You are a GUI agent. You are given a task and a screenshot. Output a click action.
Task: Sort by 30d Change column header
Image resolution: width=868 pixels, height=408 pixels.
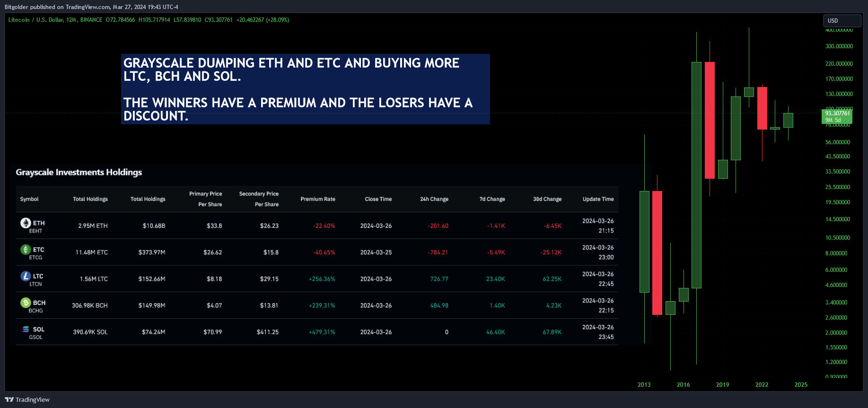pyautogui.click(x=547, y=199)
